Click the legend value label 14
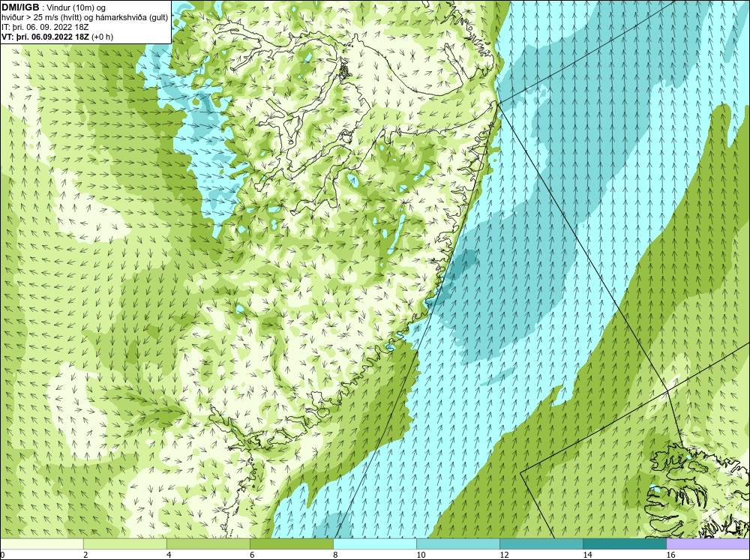The width and height of the screenshot is (750, 560). 587,555
